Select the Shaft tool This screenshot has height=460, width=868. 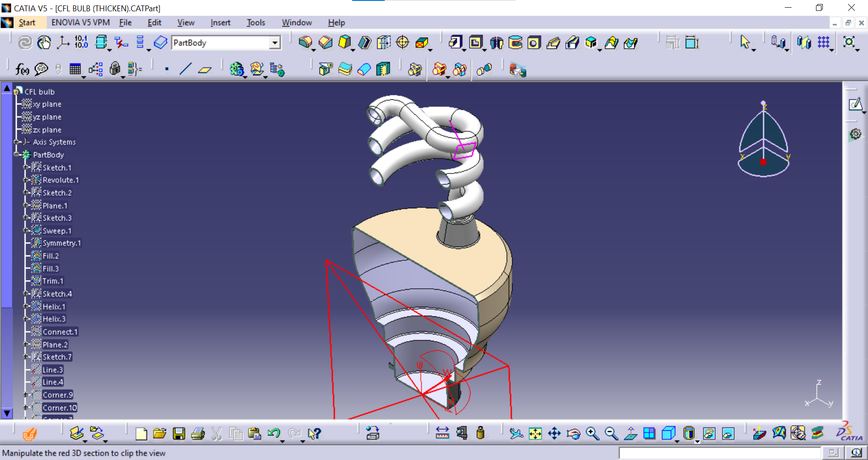pos(496,42)
